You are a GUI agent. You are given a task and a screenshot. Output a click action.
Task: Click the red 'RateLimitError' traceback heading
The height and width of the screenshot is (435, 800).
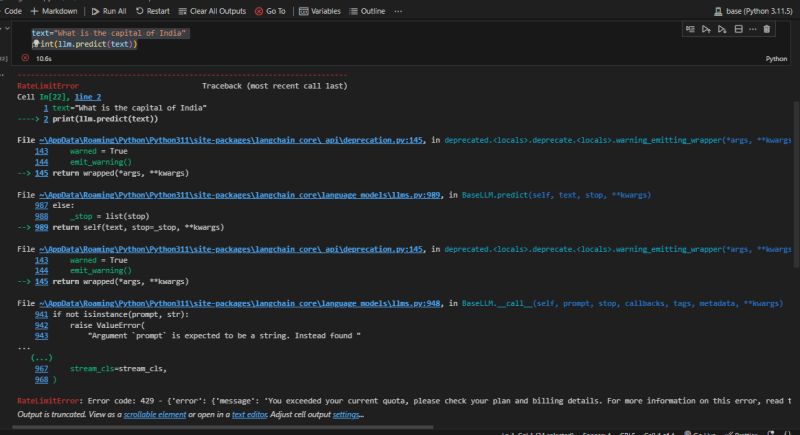point(48,86)
